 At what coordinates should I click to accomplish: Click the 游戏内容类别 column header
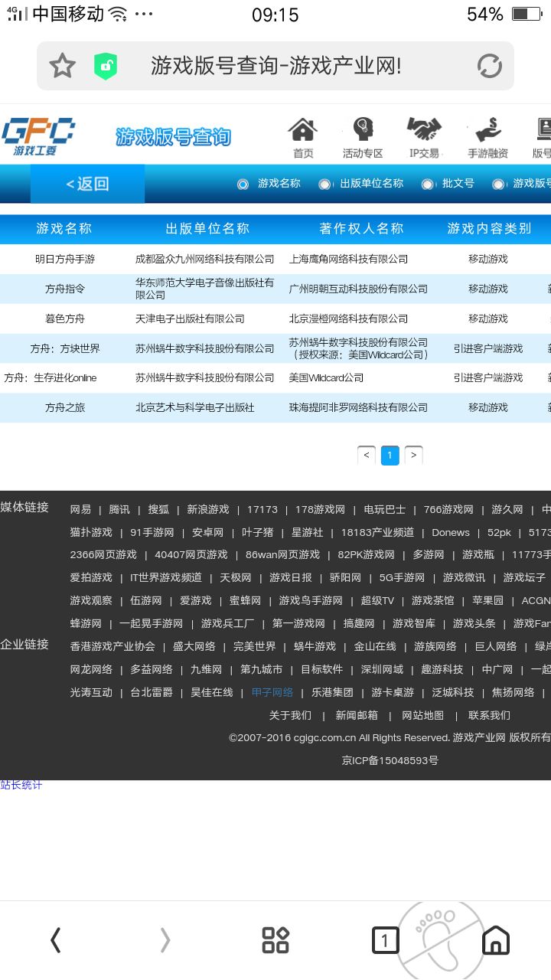click(489, 228)
